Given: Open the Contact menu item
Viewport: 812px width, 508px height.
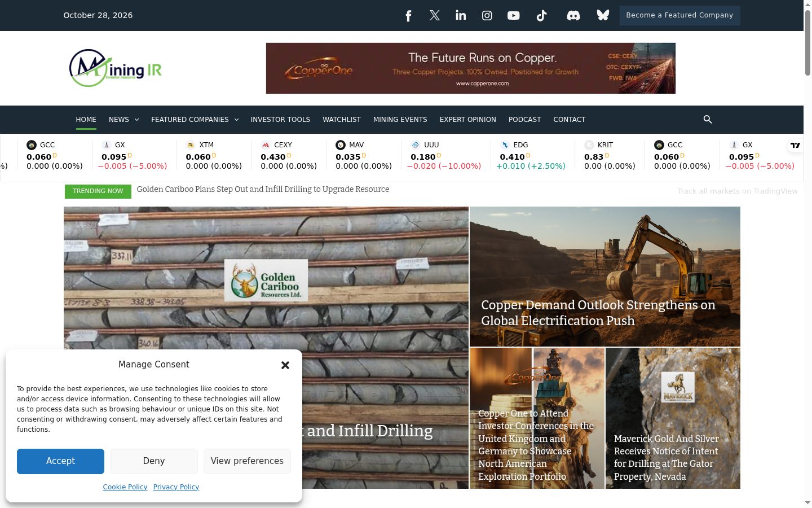Looking at the screenshot, I should (x=570, y=120).
